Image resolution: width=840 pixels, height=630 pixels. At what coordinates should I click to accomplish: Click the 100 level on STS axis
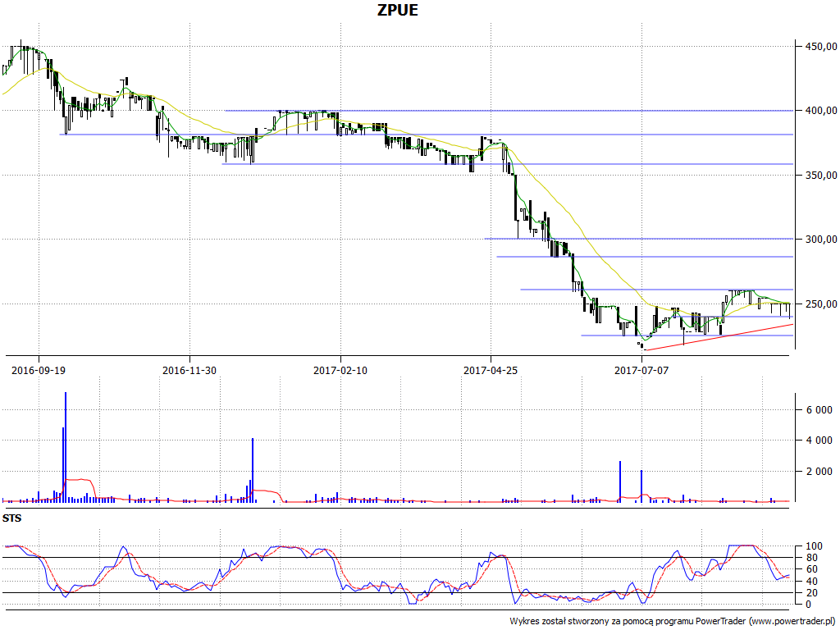814,546
